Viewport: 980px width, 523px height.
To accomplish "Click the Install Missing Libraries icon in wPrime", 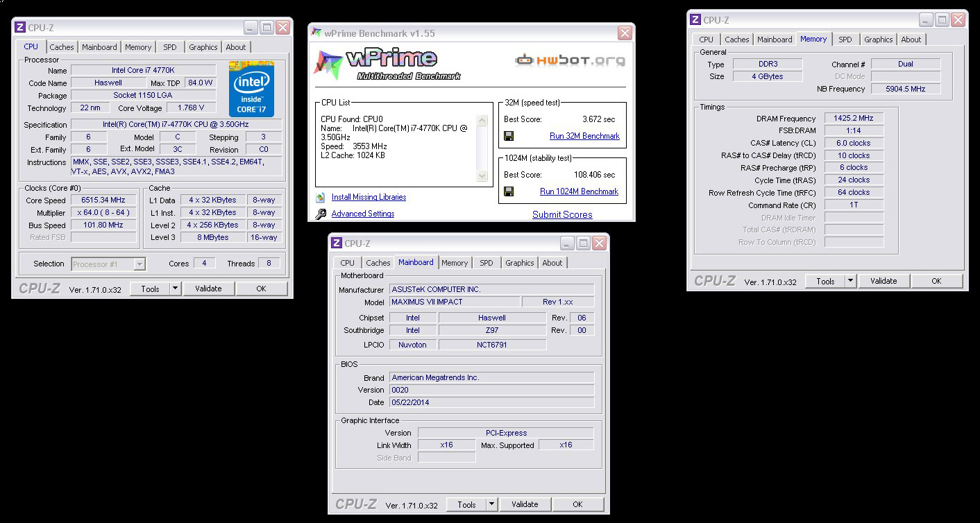I will click(x=320, y=198).
